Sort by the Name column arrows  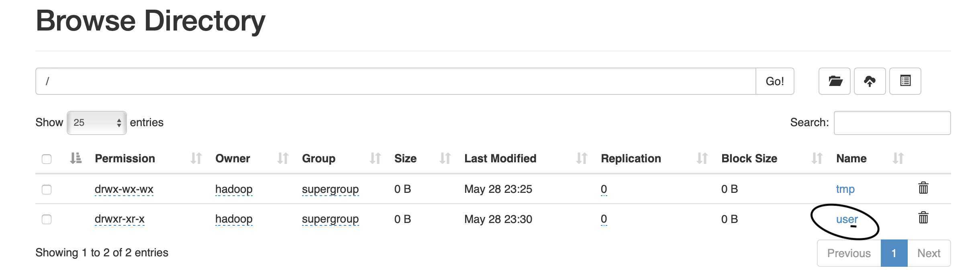tap(898, 158)
